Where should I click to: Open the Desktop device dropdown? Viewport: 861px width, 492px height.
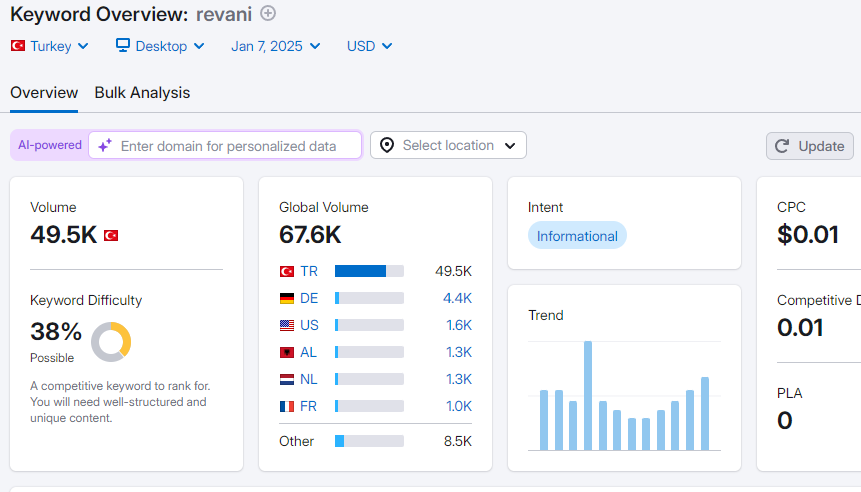click(x=160, y=46)
